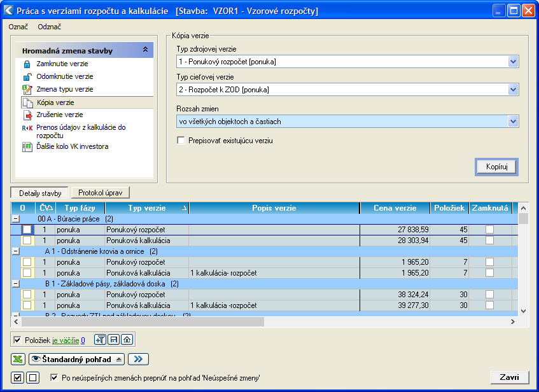539x392 pixels.
Task: Collapse the Hromadná zmena stavby panel
Action: pos(145,50)
